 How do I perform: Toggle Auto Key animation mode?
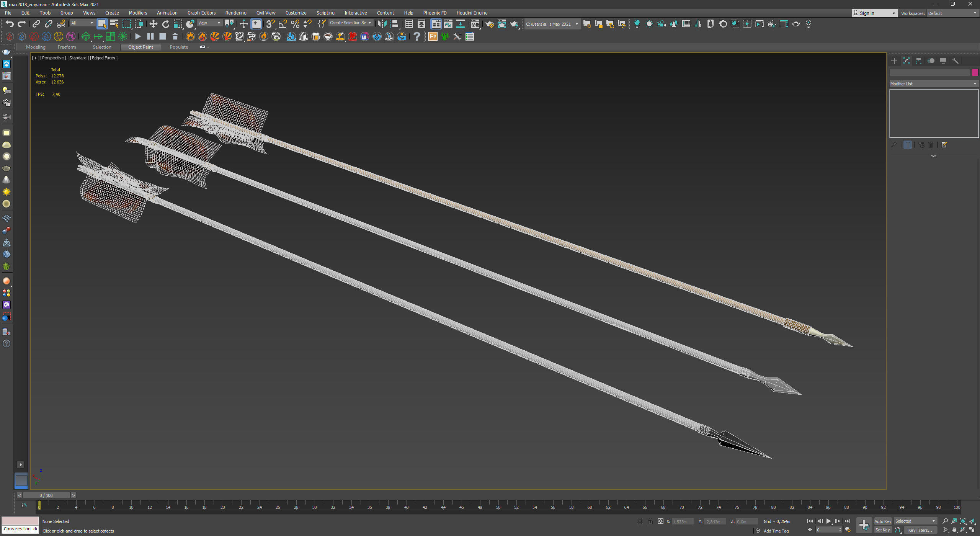pyautogui.click(x=882, y=521)
